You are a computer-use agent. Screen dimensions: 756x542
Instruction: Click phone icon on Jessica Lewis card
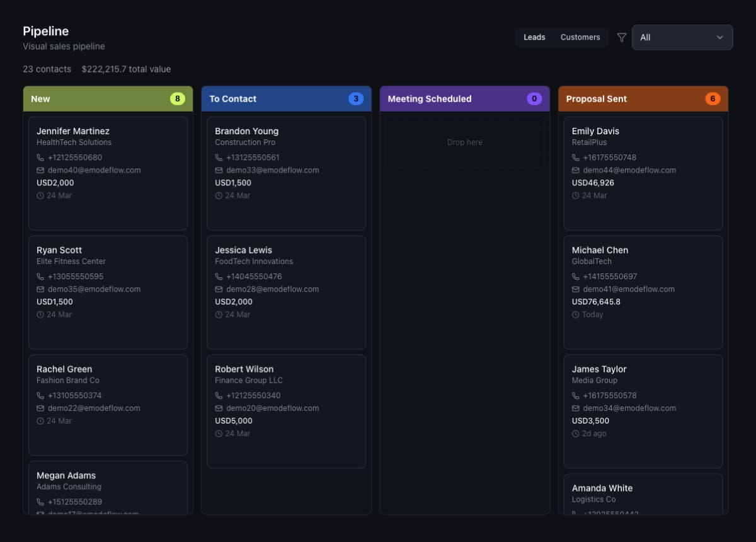(x=219, y=277)
